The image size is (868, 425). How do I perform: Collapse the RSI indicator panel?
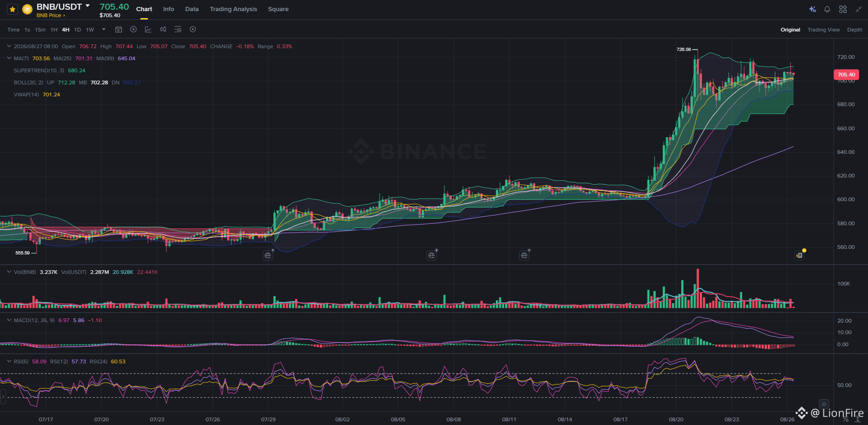point(9,362)
